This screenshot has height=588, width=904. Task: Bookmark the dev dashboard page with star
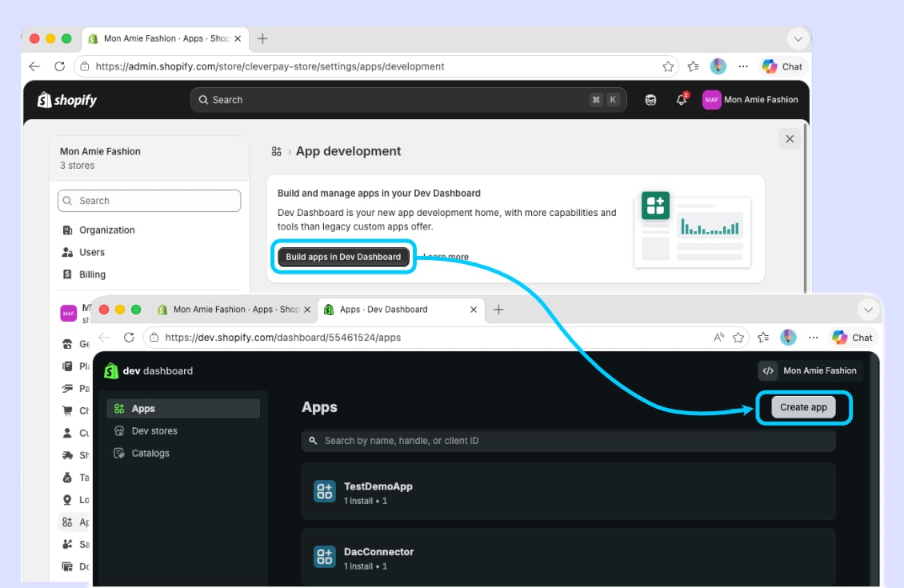[x=738, y=338]
